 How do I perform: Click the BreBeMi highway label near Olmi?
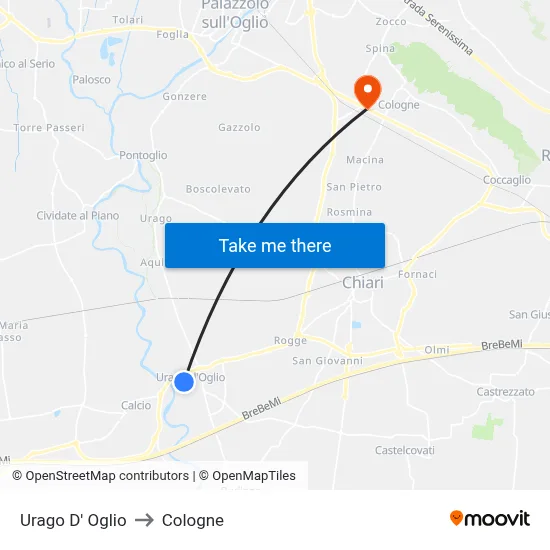point(502,345)
